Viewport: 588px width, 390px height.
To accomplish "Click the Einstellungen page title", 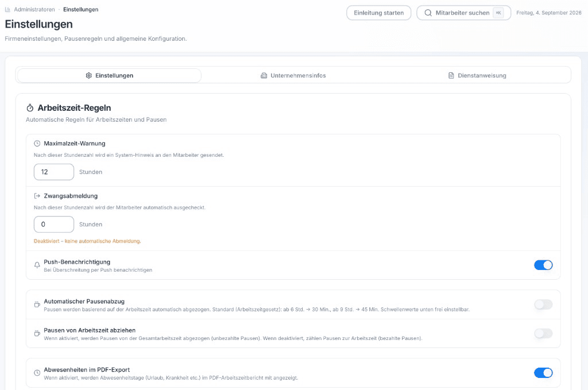I will (x=38, y=24).
